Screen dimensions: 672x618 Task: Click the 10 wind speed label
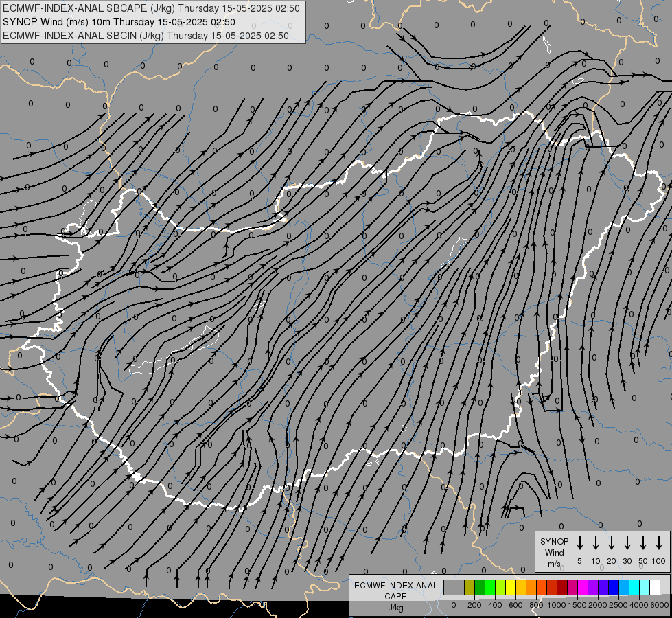[x=596, y=561]
